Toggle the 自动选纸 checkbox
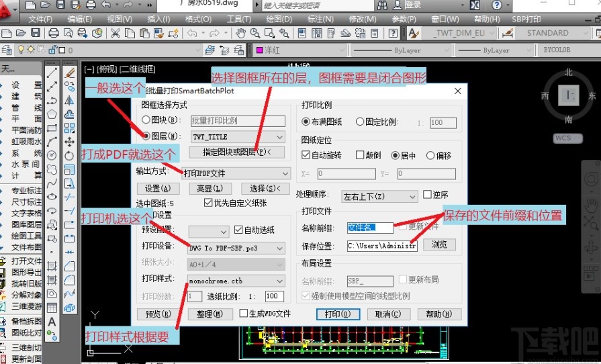Screen dimensions: 601x364 click(x=238, y=230)
